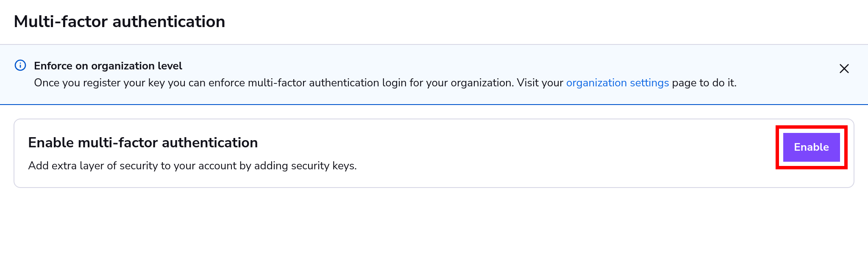Click the 'Enforce on organization level' heading
This screenshot has height=254, width=868.
pos(108,66)
